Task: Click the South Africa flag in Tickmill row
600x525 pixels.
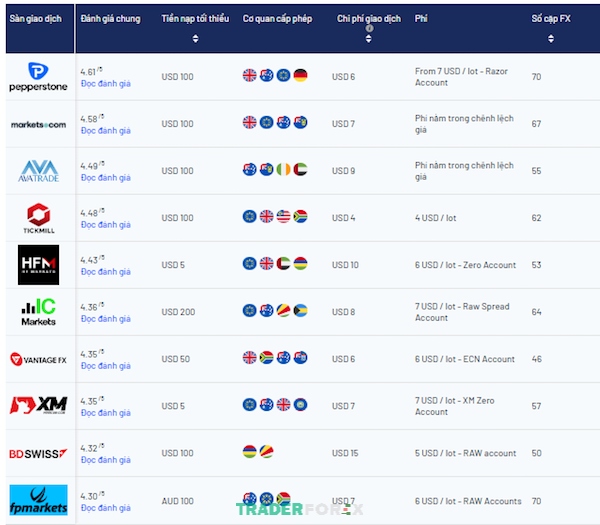Action: coord(300,216)
